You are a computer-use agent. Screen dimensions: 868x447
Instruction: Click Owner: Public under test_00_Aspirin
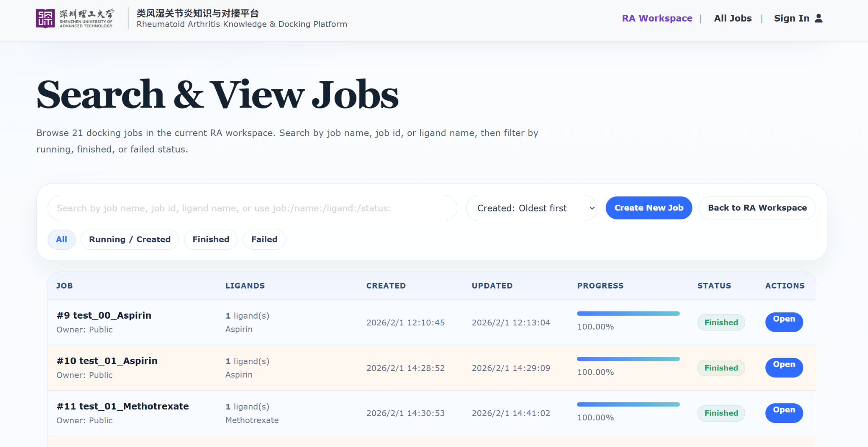click(x=84, y=329)
